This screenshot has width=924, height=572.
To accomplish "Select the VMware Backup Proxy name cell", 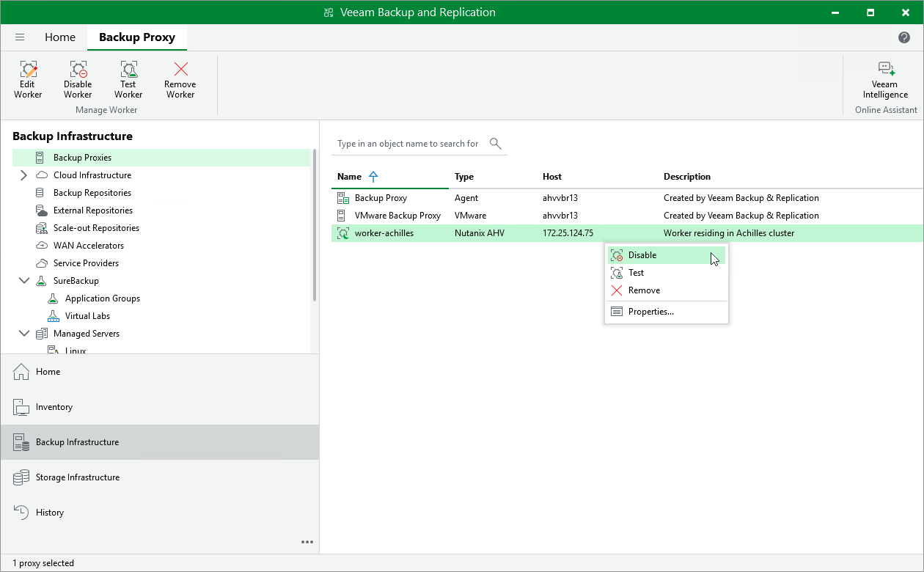I will click(x=398, y=216).
